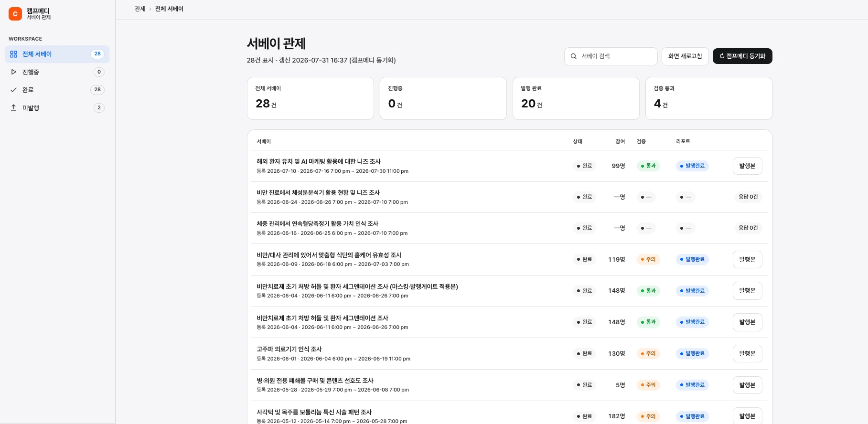Open 발행본 for the 마스킹·발행게이트 적용본 survey

coord(747,291)
